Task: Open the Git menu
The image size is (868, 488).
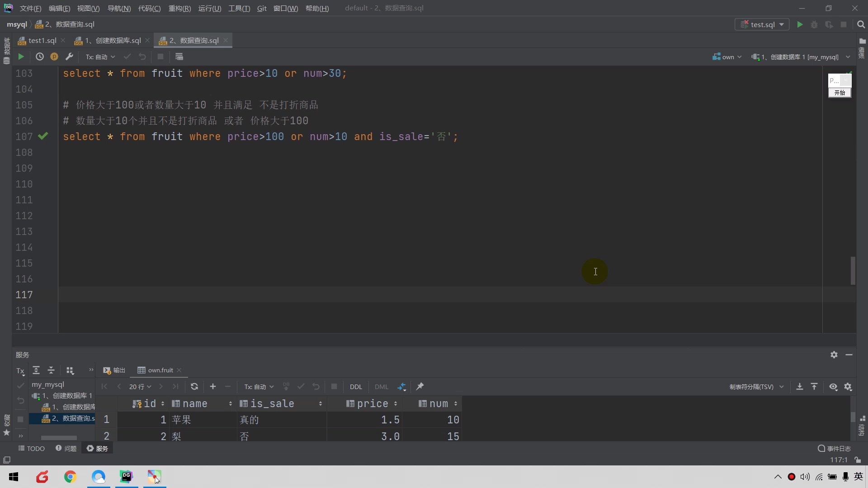Action: [x=261, y=8]
